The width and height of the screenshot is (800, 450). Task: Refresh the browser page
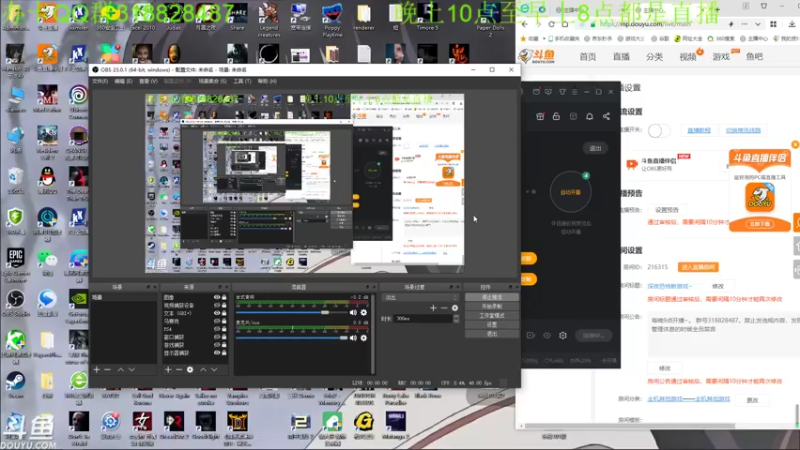pos(551,24)
